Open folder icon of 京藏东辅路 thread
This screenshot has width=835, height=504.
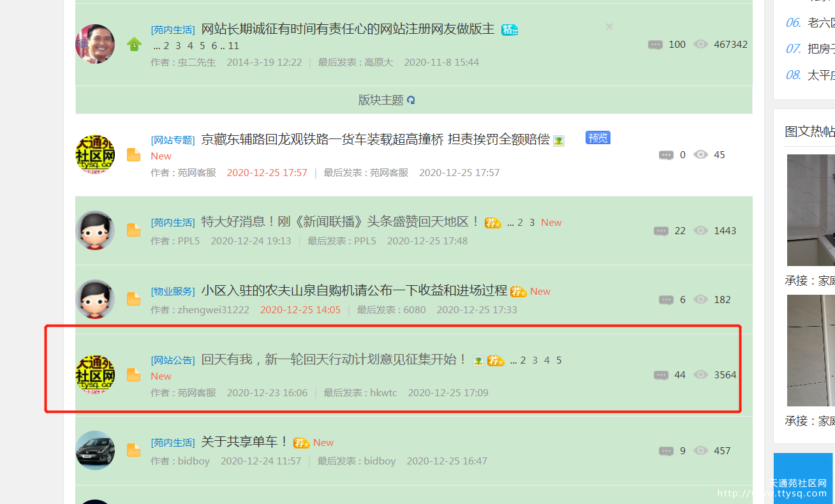click(x=133, y=155)
